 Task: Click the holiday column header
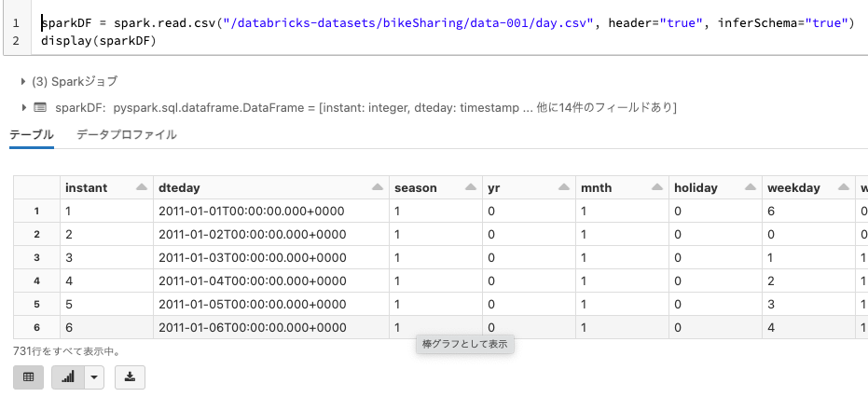click(x=715, y=187)
